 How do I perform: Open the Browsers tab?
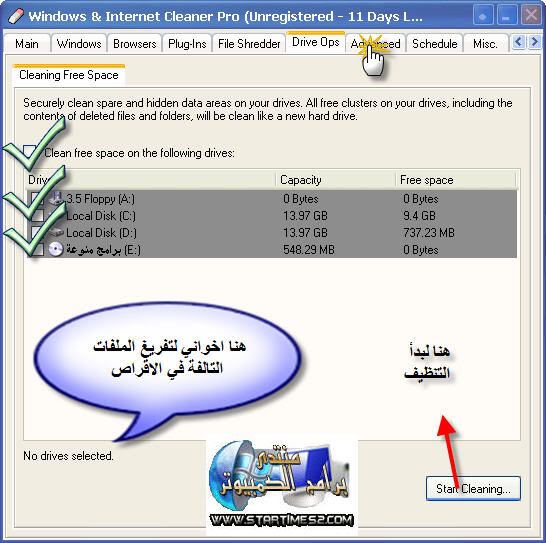pyautogui.click(x=134, y=44)
